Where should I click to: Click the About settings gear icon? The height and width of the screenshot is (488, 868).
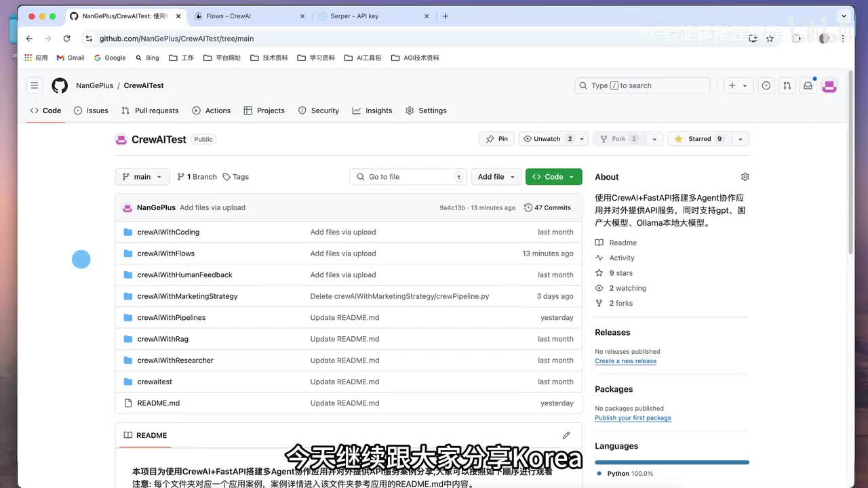click(x=745, y=177)
